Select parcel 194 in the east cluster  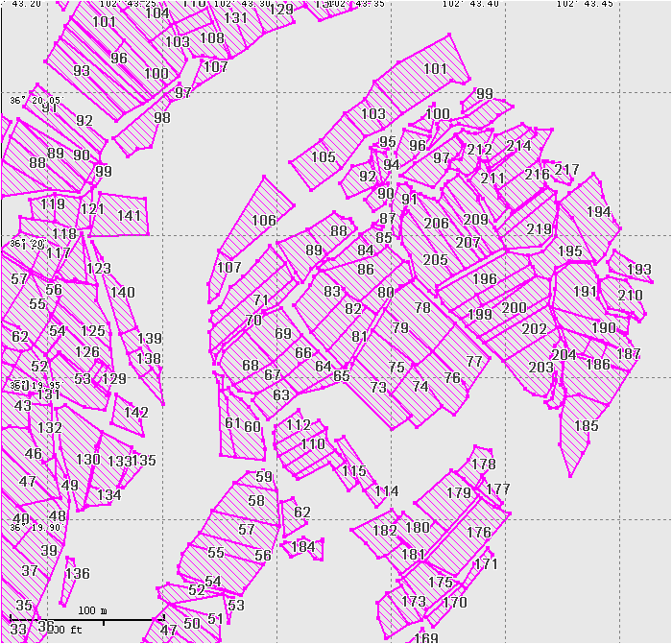597,212
